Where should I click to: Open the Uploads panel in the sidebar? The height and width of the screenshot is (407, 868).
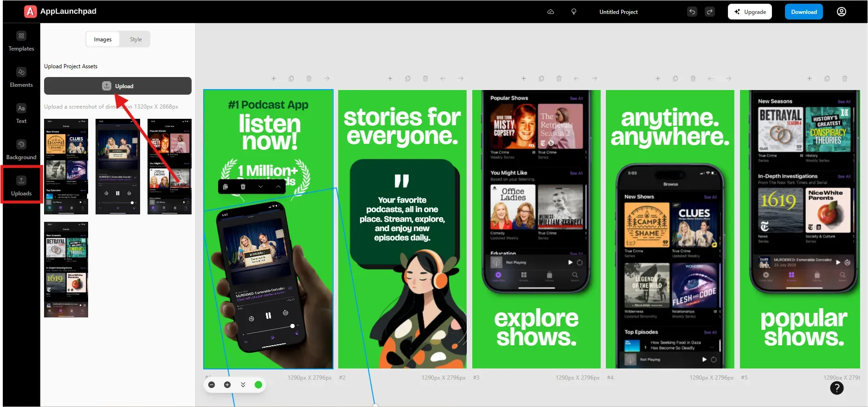click(x=21, y=186)
